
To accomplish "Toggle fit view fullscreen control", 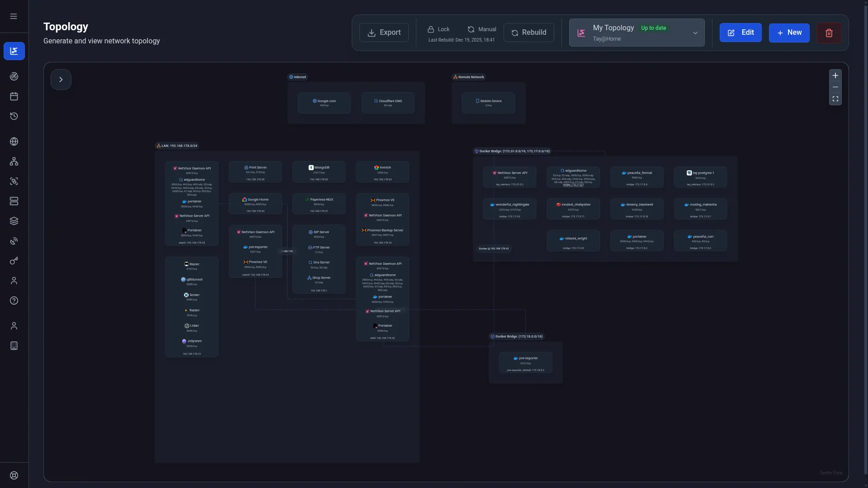I will [x=835, y=99].
